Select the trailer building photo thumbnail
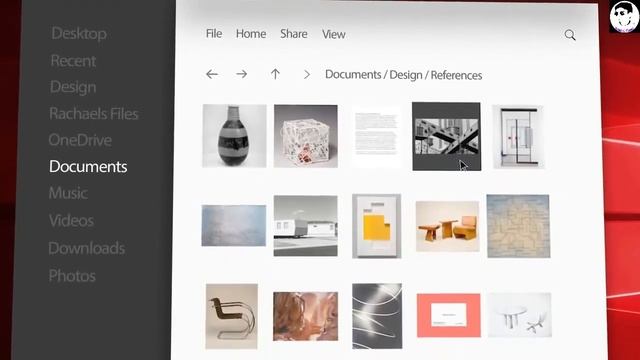The height and width of the screenshot is (360, 640). pos(306,226)
